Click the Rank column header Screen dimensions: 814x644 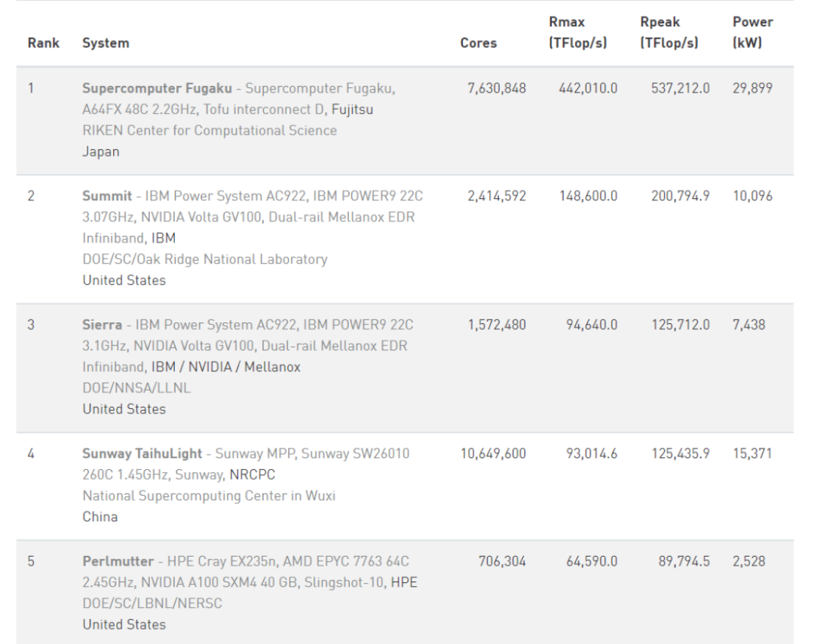(44, 43)
